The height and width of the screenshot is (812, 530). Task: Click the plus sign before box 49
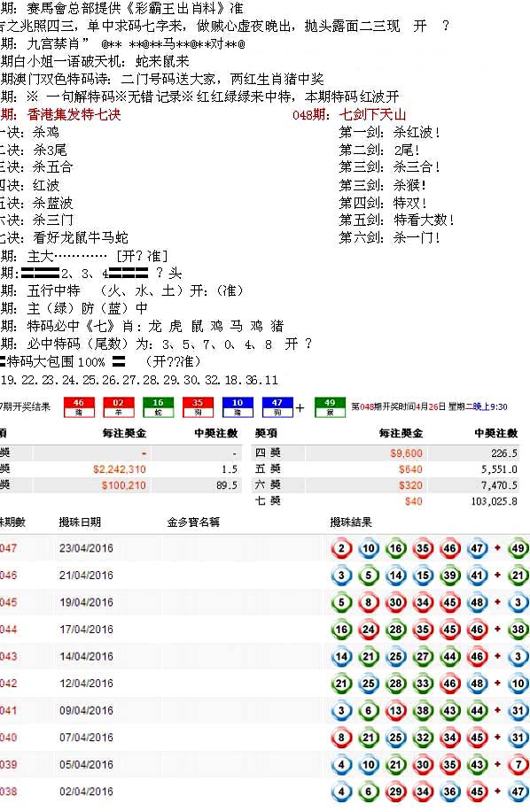(300, 408)
